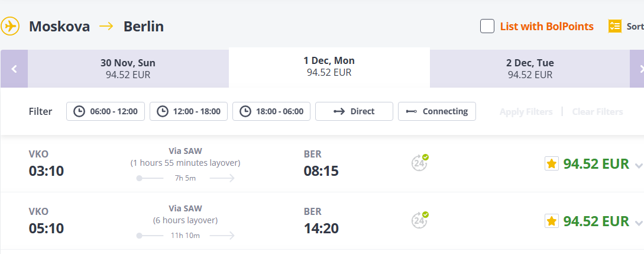The width and height of the screenshot is (644, 254).
Task: Click the star icon on the 05:10 flight price
Action: pos(551,221)
